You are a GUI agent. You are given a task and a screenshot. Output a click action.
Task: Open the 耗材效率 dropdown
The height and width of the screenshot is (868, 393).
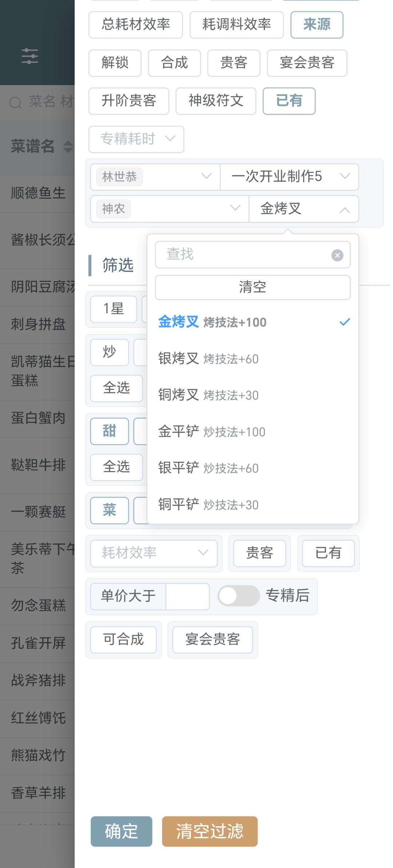coord(153,553)
